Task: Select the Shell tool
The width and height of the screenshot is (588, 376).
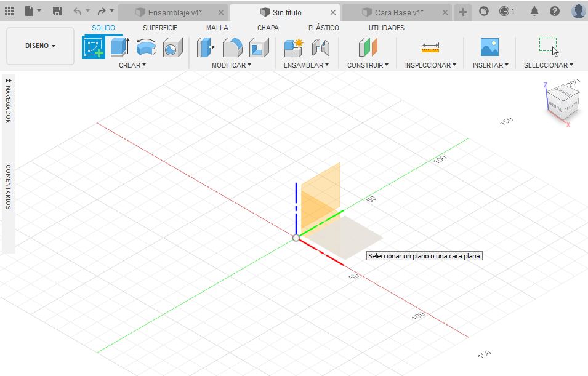Action: pyautogui.click(x=259, y=47)
